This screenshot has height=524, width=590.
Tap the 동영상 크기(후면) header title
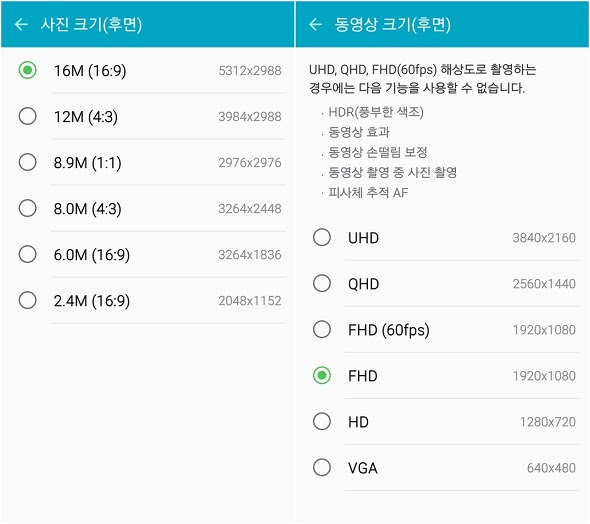click(x=392, y=25)
